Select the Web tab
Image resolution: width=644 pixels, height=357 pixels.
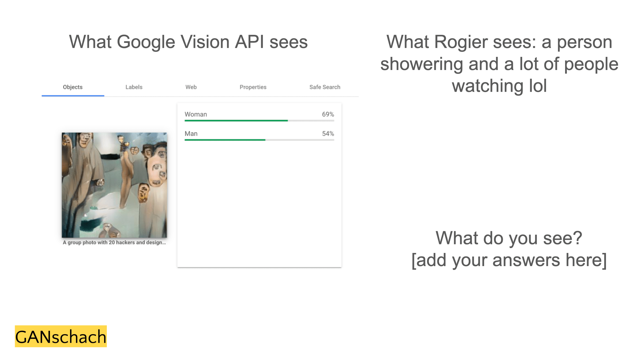point(191,87)
